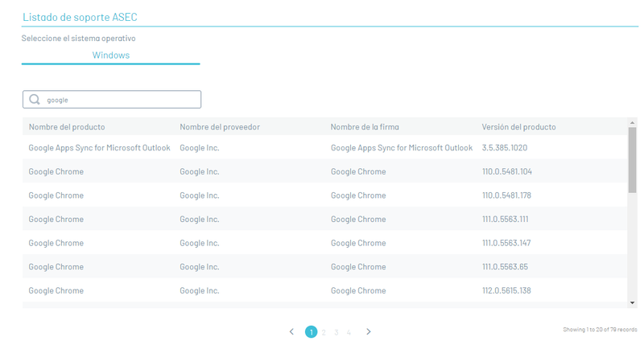Click the google search input field
644x341 pixels.
click(x=112, y=99)
